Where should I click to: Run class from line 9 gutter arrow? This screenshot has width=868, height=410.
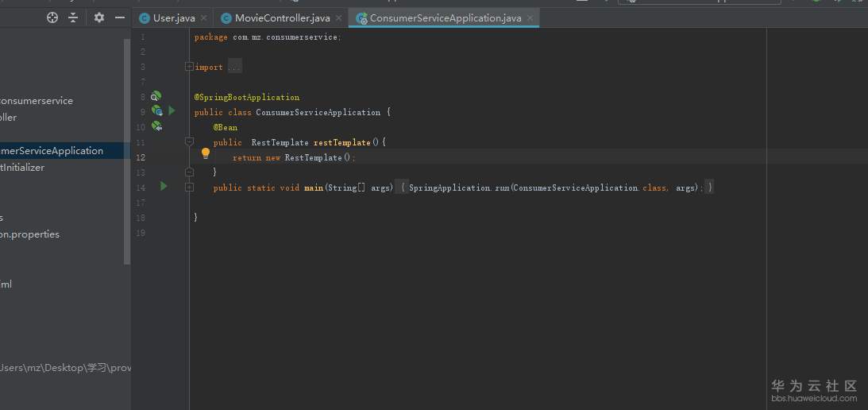click(x=172, y=110)
